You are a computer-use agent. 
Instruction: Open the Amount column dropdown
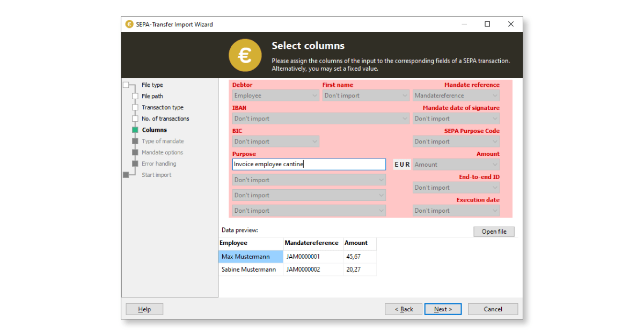(x=456, y=165)
